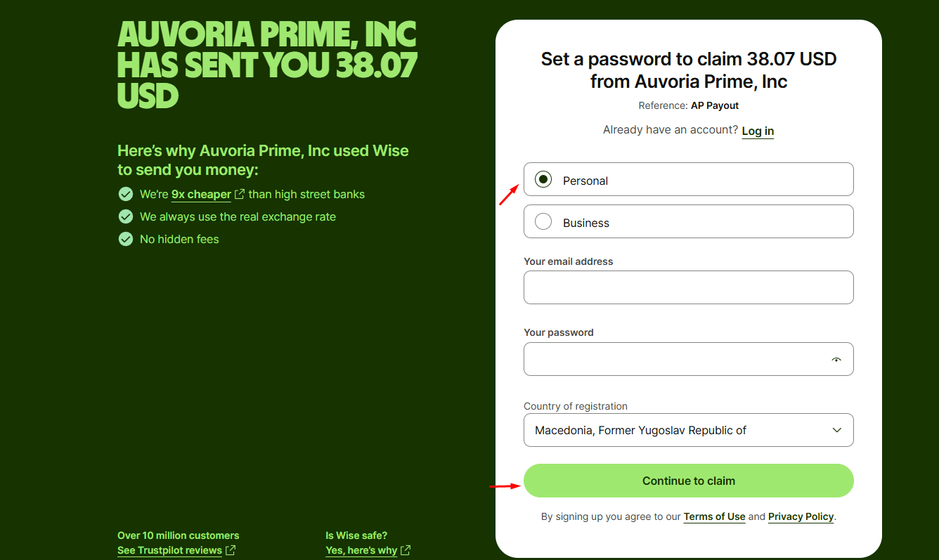Focus the Your password field

click(x=689, y=359)
